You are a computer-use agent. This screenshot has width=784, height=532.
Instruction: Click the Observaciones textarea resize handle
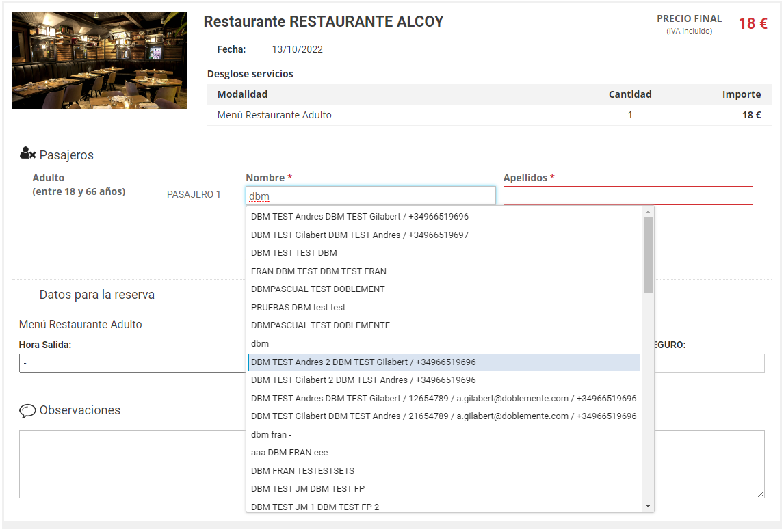pos(761,494)
